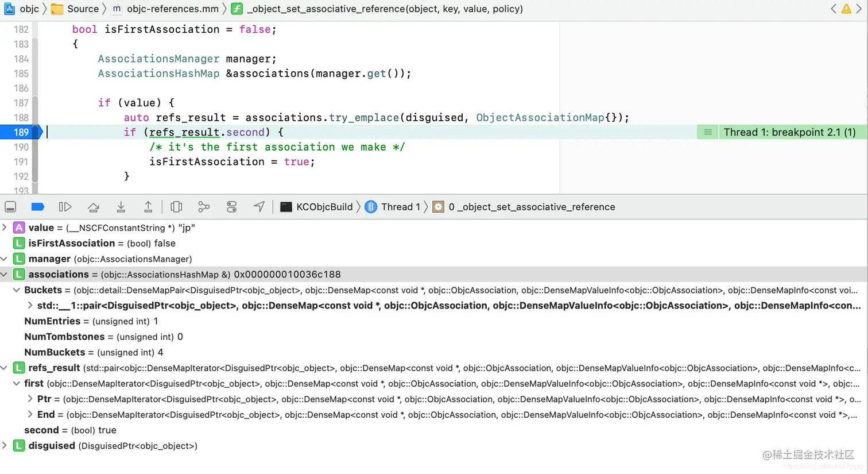Image resolution: width=868 pixels, height=474 pixels.
Task: Deactivate breakpoints with the blue breakpoint toggle
Action: [x=38, y=207]
